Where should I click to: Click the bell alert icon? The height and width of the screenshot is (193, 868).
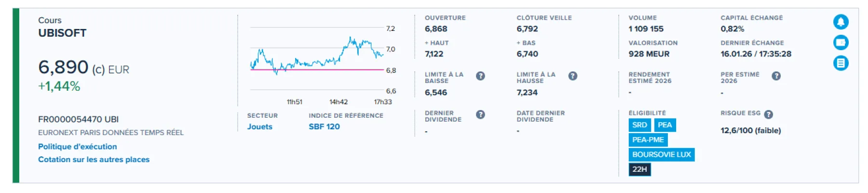click(x=841, y=22)
